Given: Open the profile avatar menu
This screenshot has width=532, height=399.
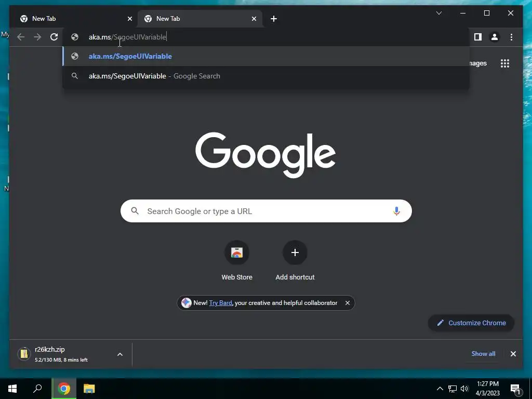Looking at the screenshot, I should (495, 37).
